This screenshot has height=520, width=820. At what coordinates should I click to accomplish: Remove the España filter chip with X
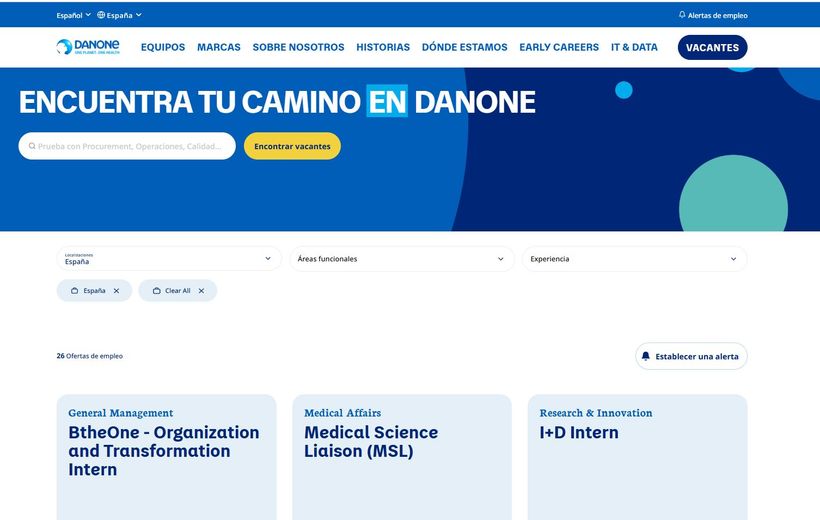click(x=116, y=291)
